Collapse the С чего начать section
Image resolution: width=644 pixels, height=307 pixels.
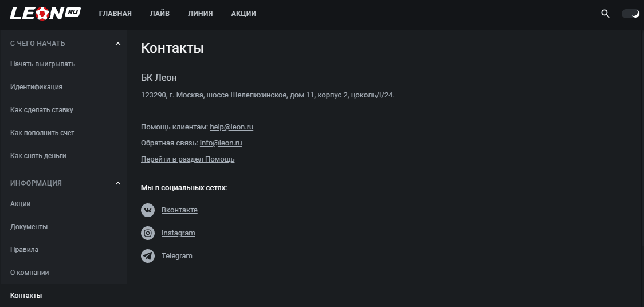pyautogui.click(x=118, y=44)
